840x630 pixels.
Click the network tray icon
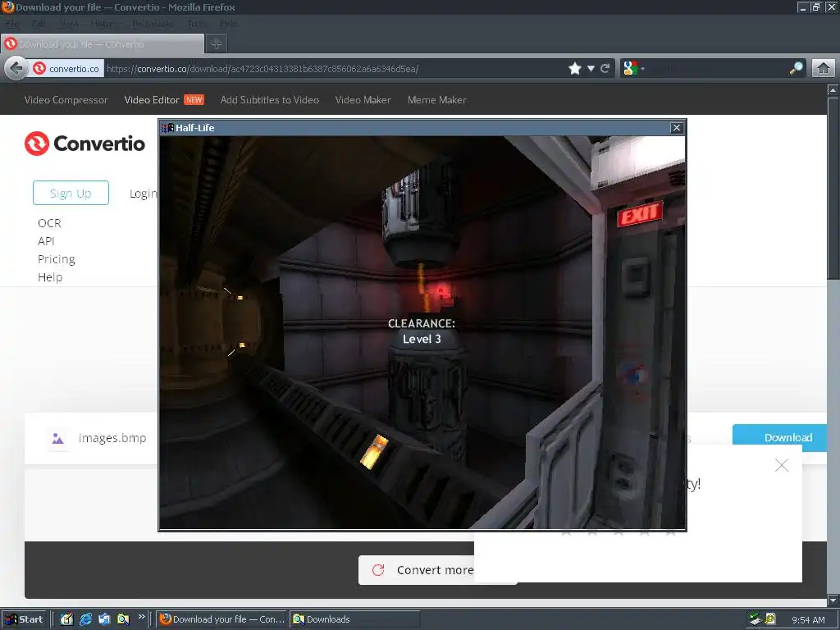[756, 619]
